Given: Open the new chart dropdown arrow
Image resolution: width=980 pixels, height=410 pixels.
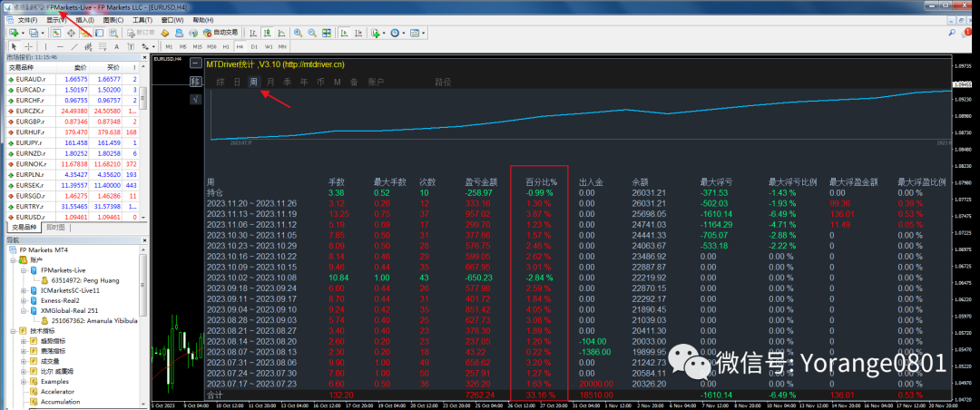Looking at the screenshot, I should (x=23, y=33).
